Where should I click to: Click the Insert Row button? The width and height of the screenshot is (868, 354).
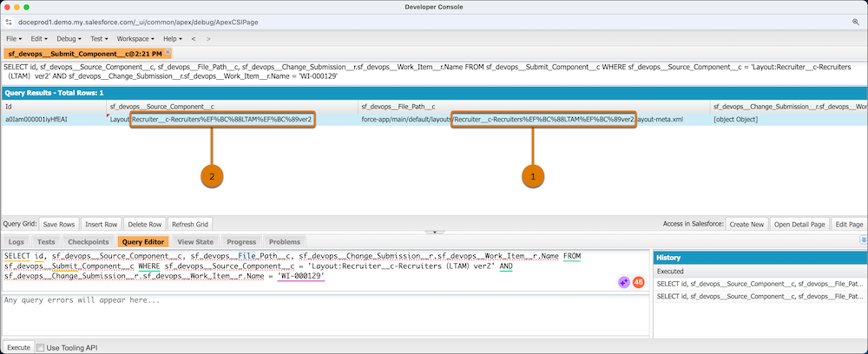[101, 224]
